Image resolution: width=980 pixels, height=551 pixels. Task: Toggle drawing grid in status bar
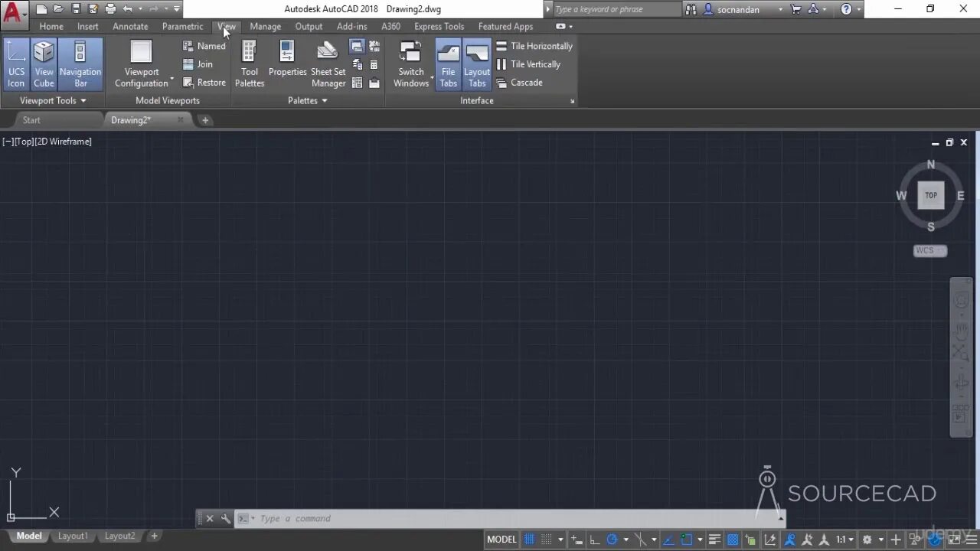[528, 540]
